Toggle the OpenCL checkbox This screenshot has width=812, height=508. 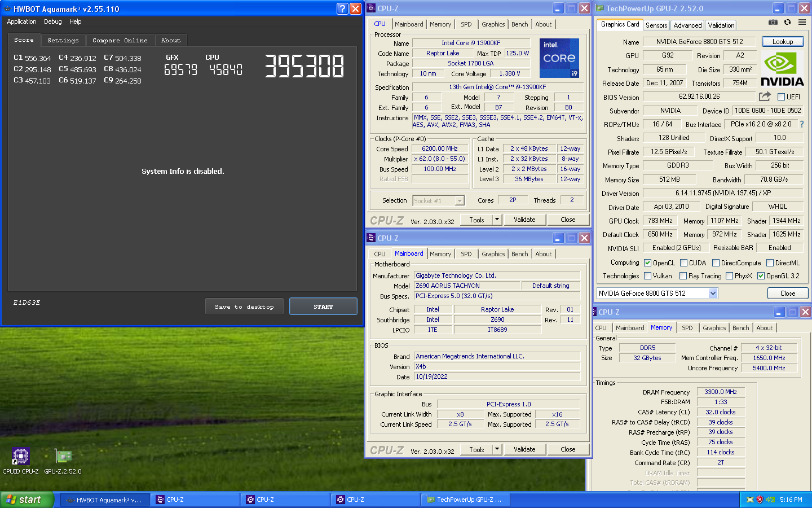tap(648, 262)
